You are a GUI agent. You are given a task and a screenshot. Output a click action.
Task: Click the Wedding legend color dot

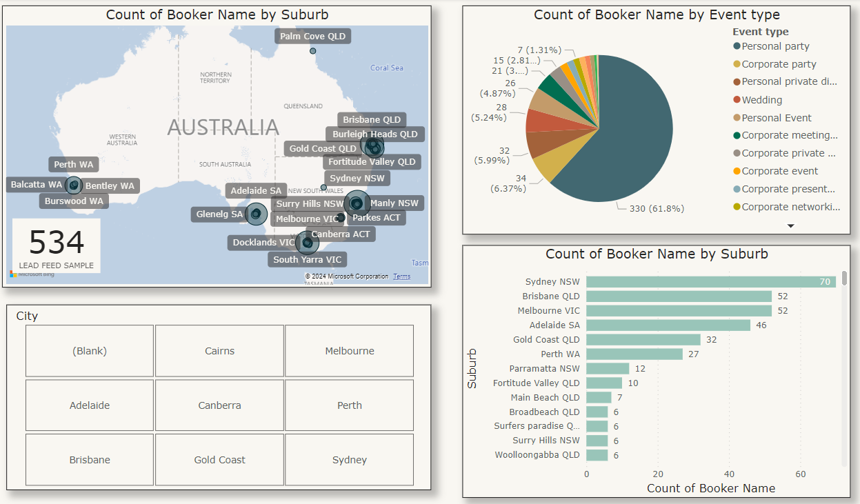click(737, 100)
